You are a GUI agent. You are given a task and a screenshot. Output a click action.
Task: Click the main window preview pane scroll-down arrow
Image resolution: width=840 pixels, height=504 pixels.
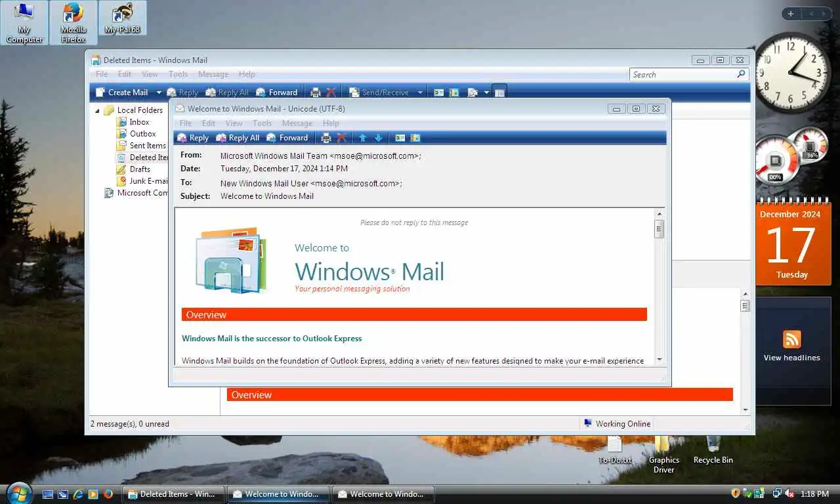[745, 410]
